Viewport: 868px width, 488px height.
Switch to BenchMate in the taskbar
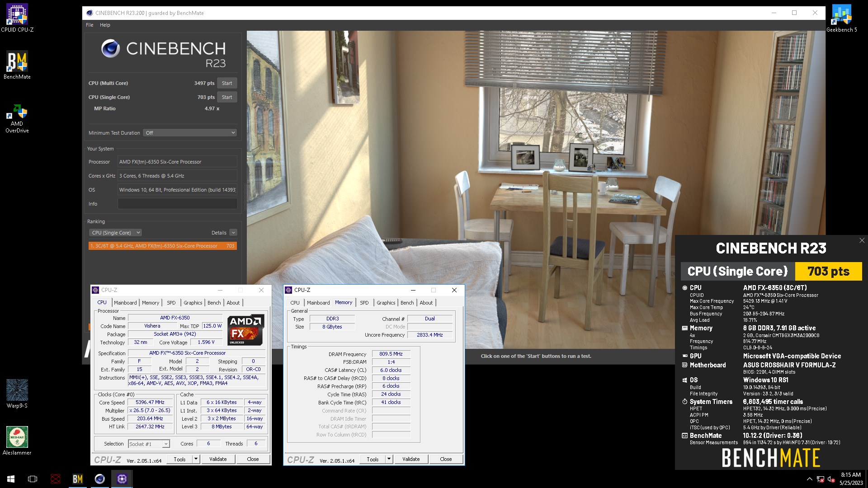[78, 479]
